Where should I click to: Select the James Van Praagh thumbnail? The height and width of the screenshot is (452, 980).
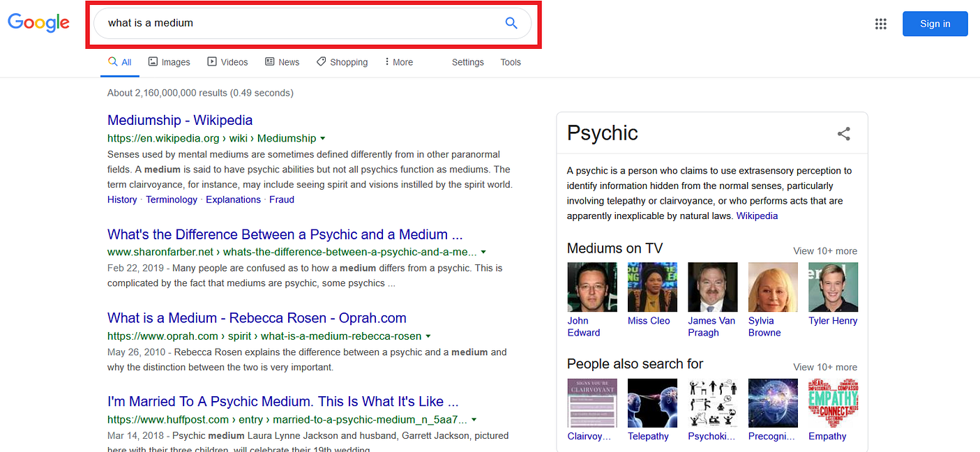tap(713, 287)
